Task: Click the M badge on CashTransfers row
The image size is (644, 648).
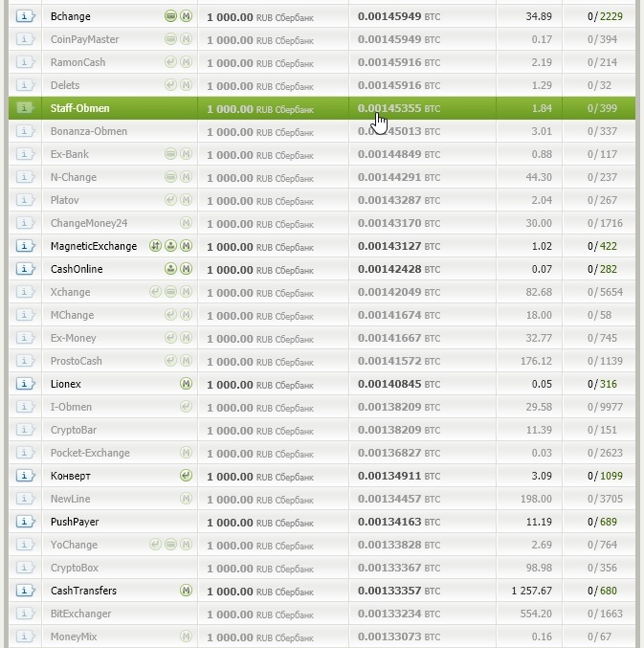Action: tap(187, 591)
